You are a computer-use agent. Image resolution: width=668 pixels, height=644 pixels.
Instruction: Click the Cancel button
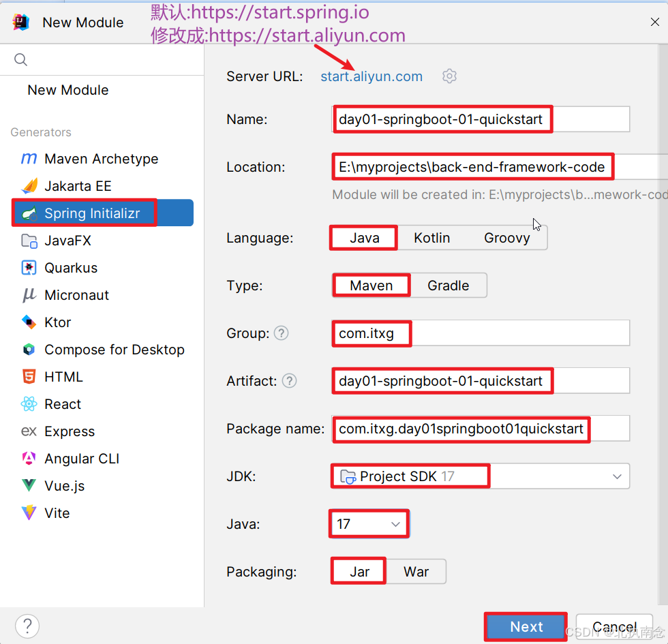pos(614,626)
